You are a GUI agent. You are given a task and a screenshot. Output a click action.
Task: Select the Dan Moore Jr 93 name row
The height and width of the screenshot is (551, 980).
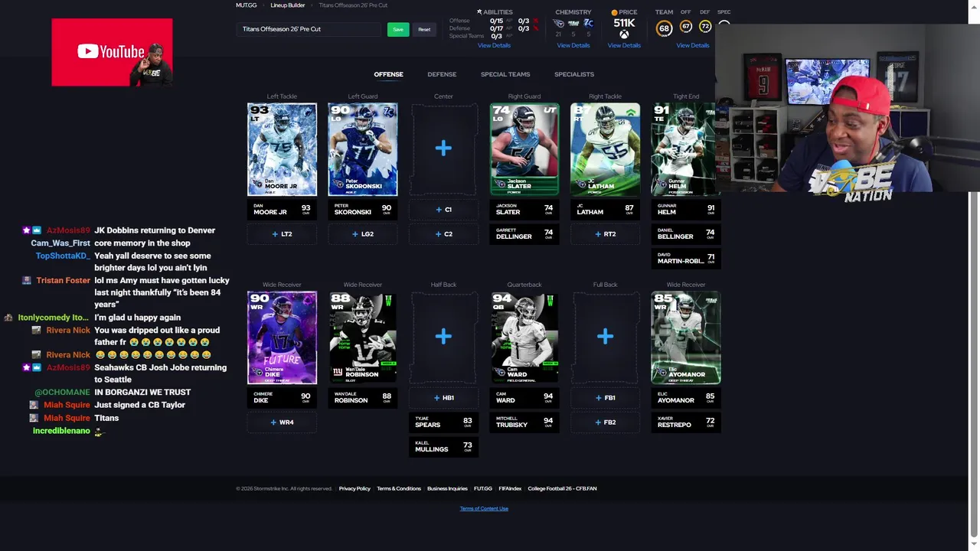282,209
